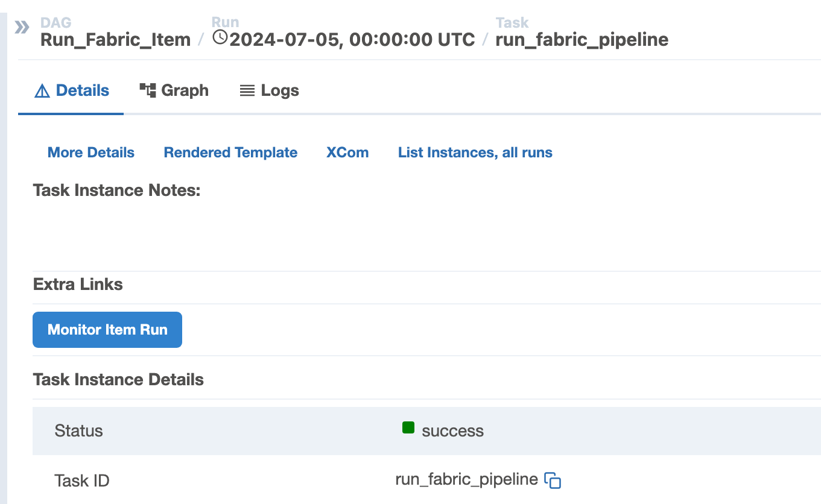The height and width of the screenshot is (504, 821).
Task: Click the double-chevron panel expand icon
Action: pos(22,27)
